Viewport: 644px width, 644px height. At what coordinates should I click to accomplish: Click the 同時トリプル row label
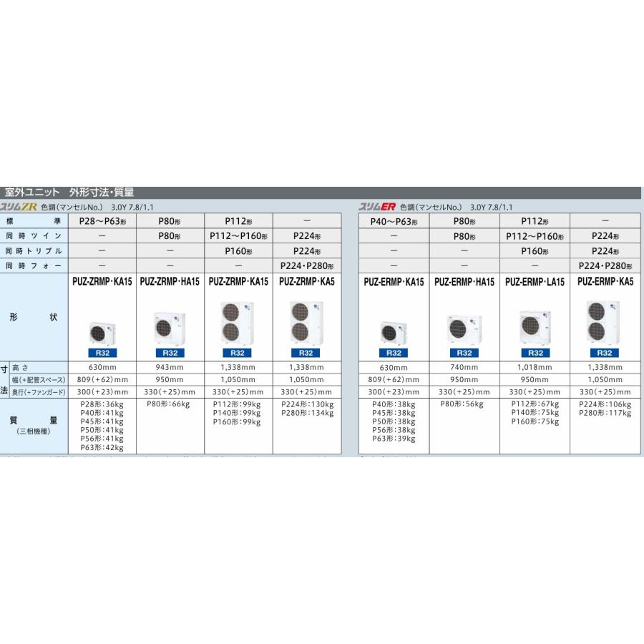pos(34,250)
